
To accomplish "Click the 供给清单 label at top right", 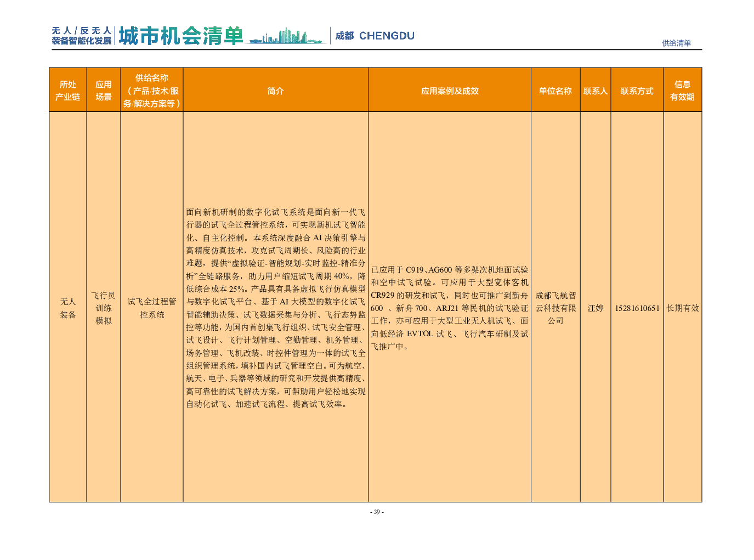I will click(x=676, y=43).
